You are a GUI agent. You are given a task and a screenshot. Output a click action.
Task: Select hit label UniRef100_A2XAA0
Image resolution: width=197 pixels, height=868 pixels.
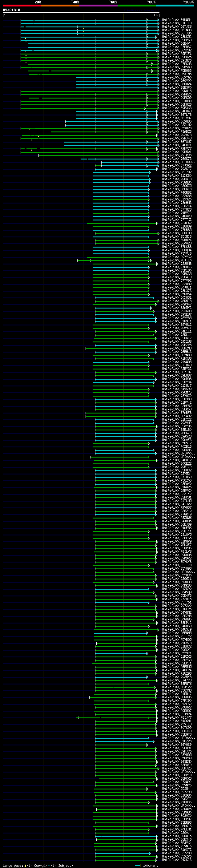pos(177,101)
